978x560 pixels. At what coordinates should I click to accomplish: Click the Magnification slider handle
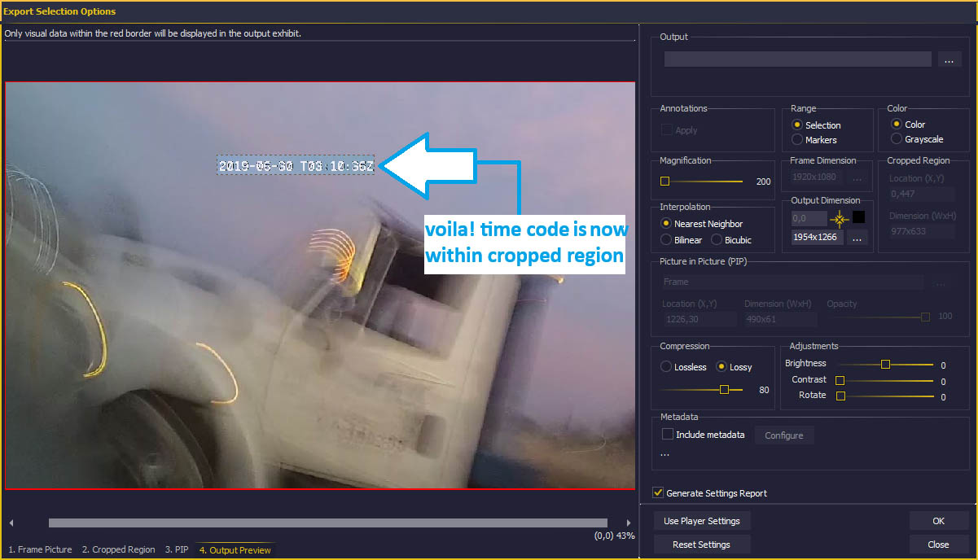(664, 181)
